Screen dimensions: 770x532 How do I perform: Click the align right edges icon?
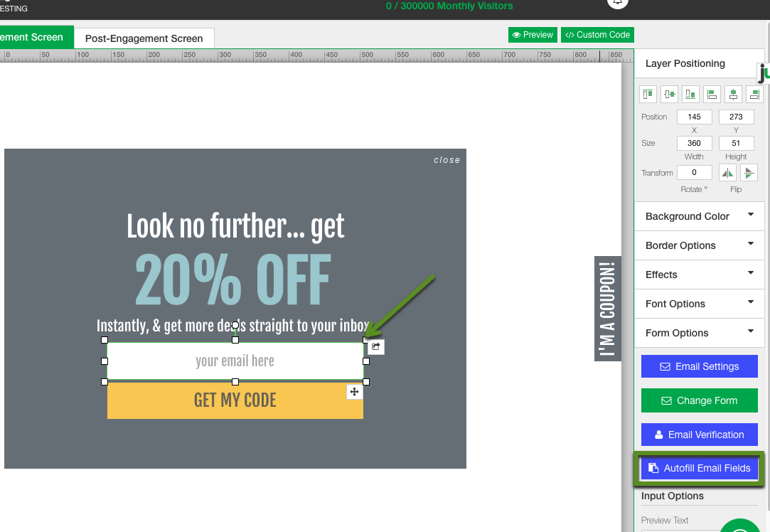754,94
